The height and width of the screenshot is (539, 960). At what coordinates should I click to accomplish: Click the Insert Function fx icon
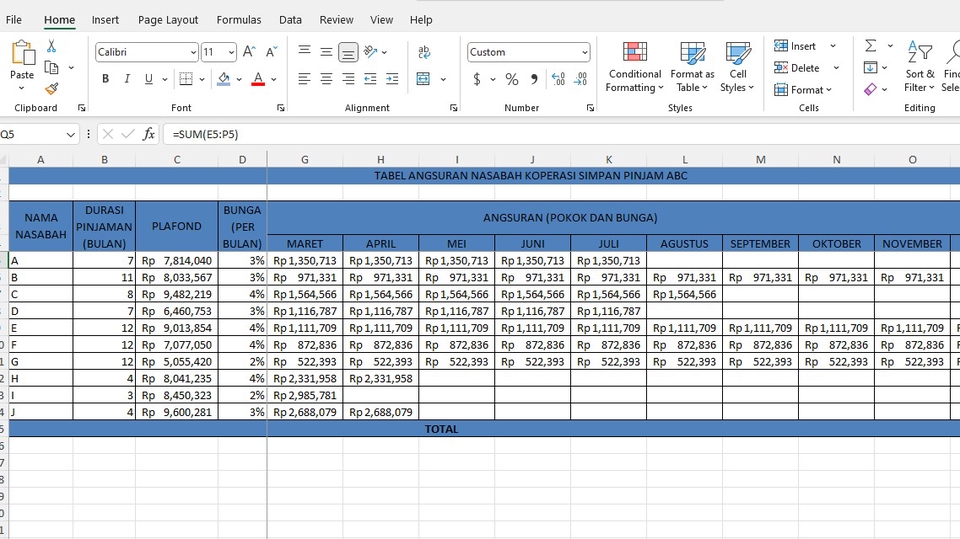pos(149,134)
